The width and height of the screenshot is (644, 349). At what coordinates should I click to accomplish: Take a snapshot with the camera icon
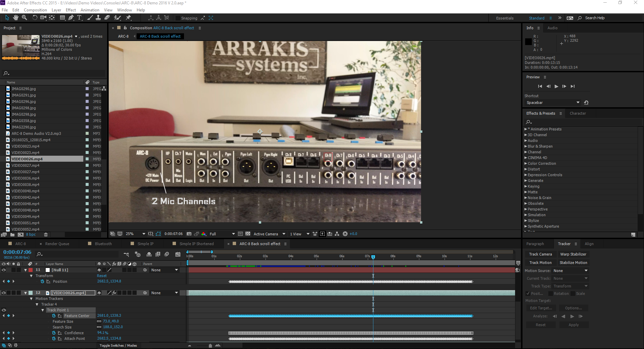(x=189, y=234)
